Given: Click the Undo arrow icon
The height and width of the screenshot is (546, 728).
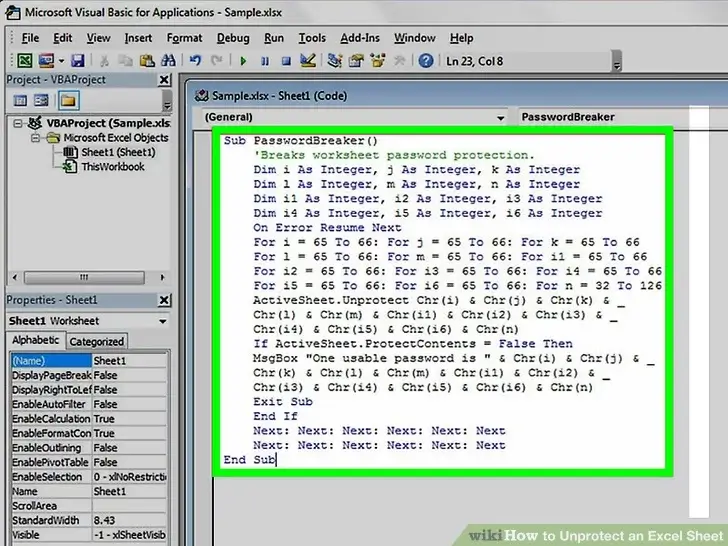Looking at the screenshot, I should click(195, 61).
